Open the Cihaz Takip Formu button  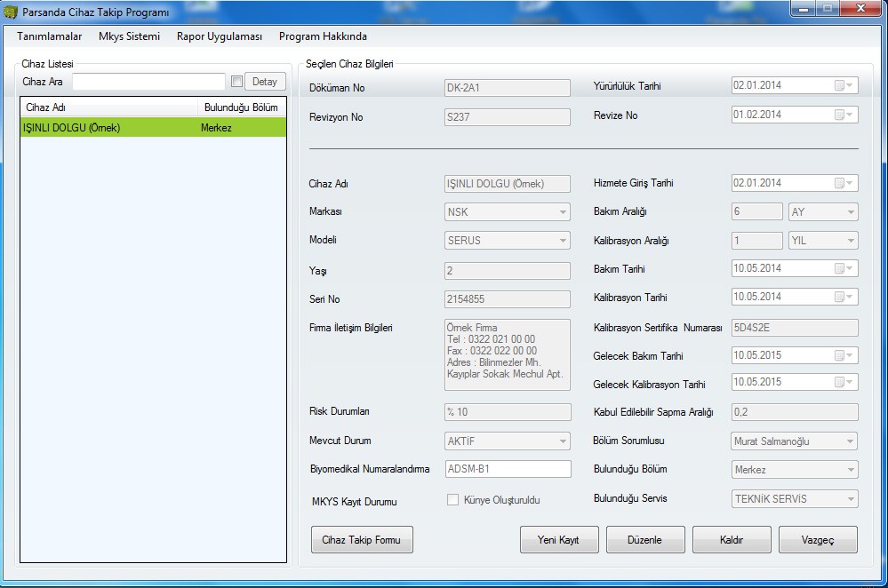pyautogui.click(x=361, y=540)
